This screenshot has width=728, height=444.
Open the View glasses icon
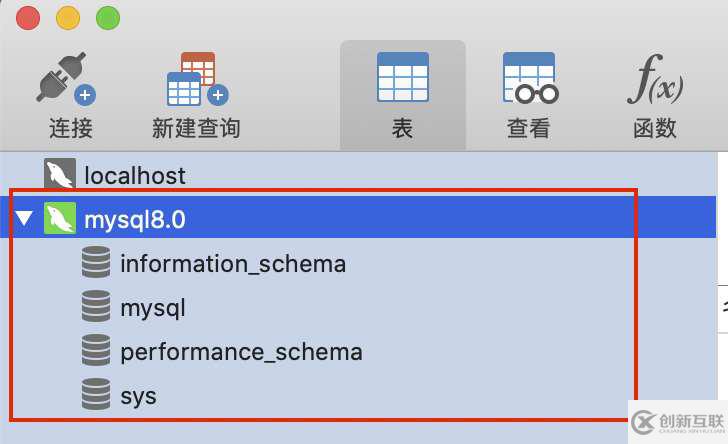[528, 78]
